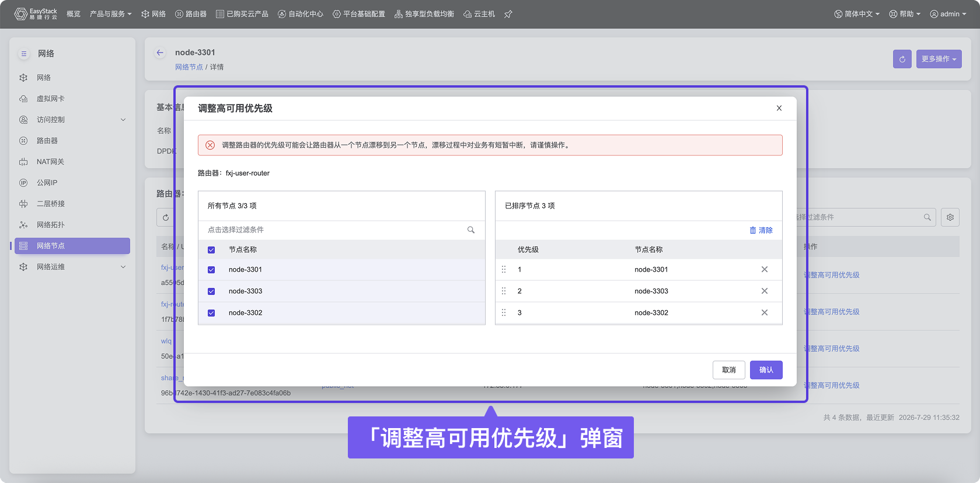Viewport: 980px width, 483px height.
Task: Select 网络 item icon in sidebar
Action: pyautogui.click(x=23, y=78)
